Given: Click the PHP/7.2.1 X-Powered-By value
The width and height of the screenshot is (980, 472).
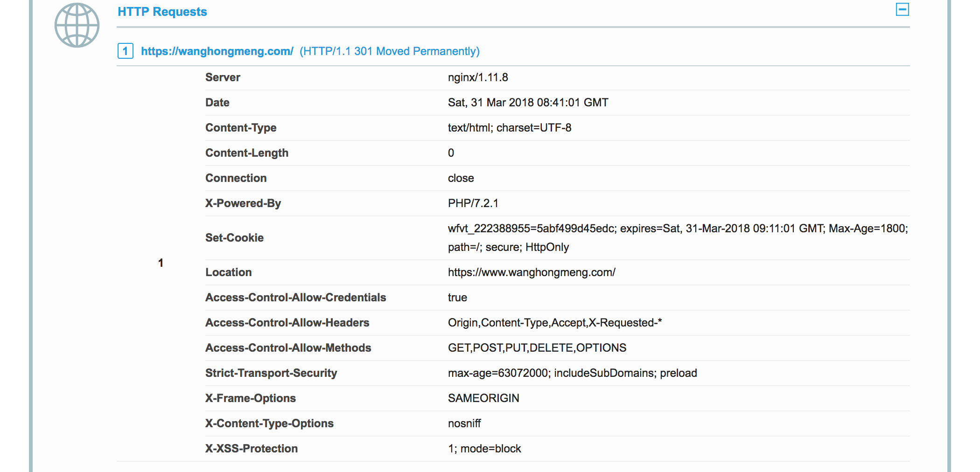Looking at the screenshot, I should point(473,203).
